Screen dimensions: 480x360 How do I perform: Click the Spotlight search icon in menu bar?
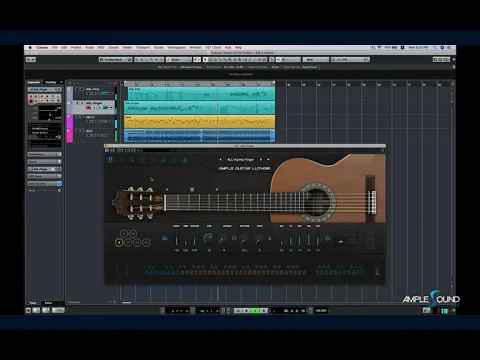pyautogui.click(x=435, y=48)
